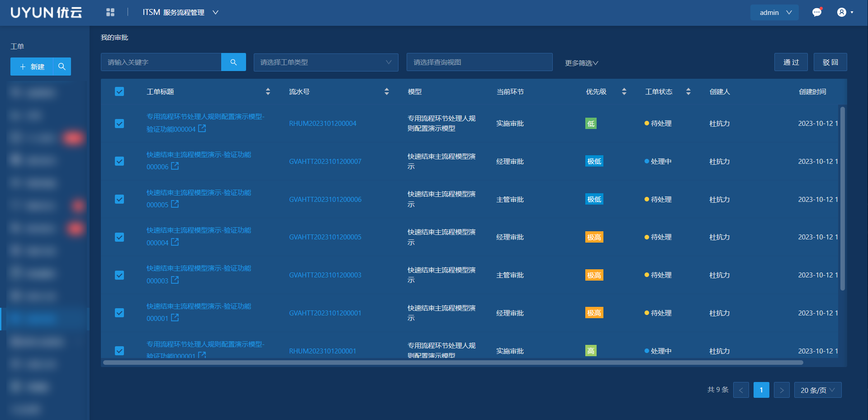Open external link icon for 快速结束 000004 ticket
868x420 pixels.
[175, 242]
